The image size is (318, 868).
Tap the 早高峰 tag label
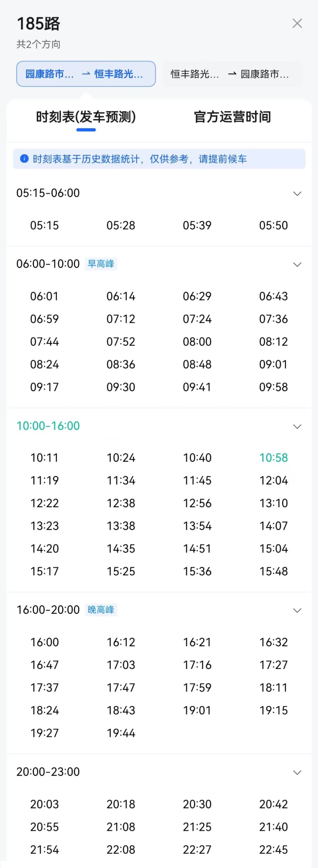click(101, 264)
